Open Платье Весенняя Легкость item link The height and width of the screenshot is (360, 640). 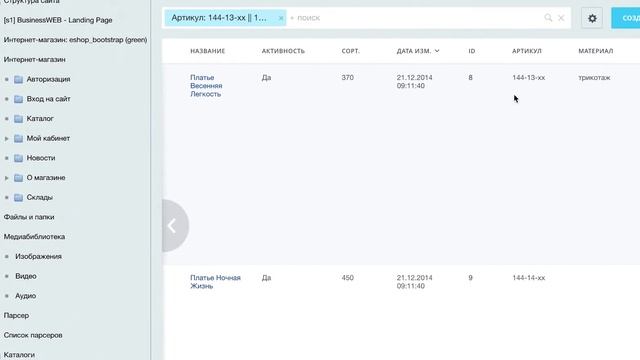(x=206, y=86)
